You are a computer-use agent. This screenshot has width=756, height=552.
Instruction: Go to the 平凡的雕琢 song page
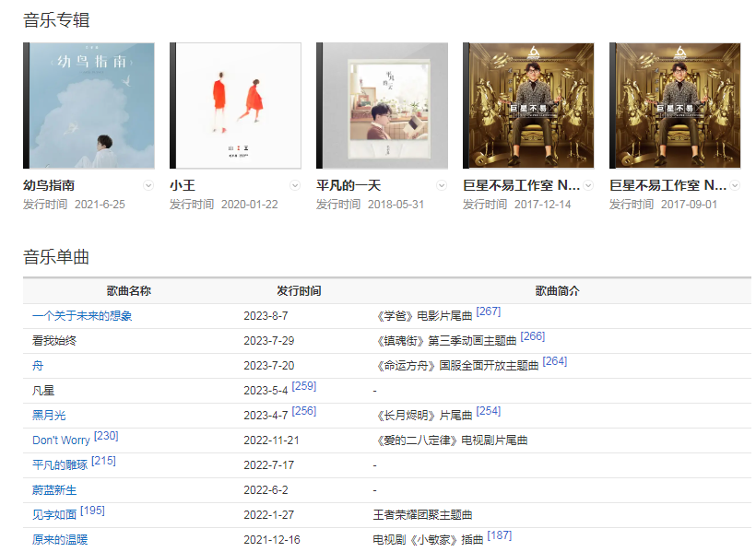click(60, 465)
